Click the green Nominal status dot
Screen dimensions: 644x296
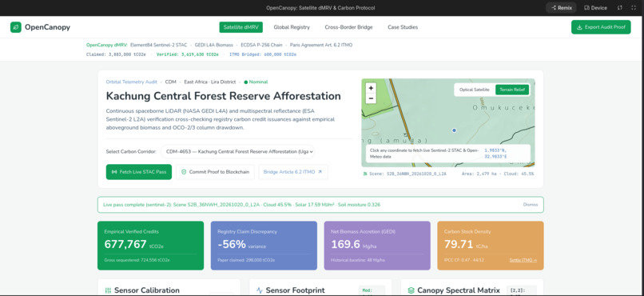[245, 82]
